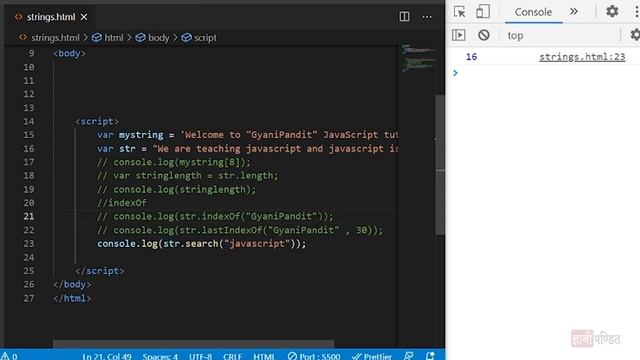Click the Port : 5500 Live Server status
Screen dimensions: 640x360
(314, 356)
